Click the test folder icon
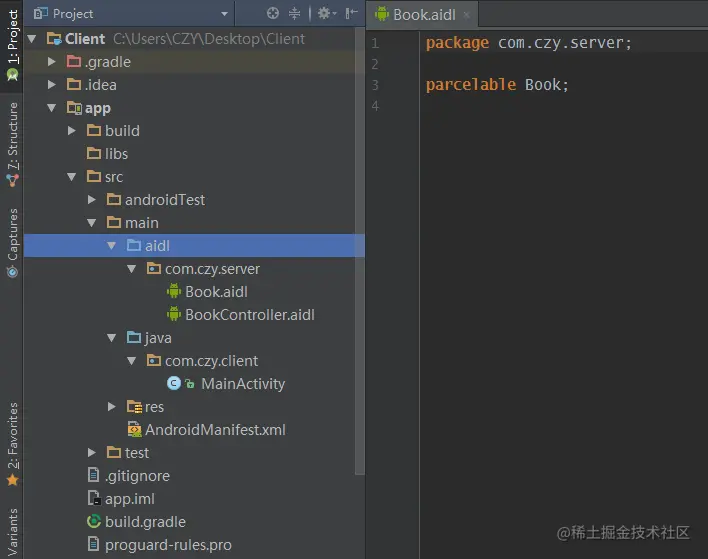Viewport: 708px width, 559px height. pos(114,452)
